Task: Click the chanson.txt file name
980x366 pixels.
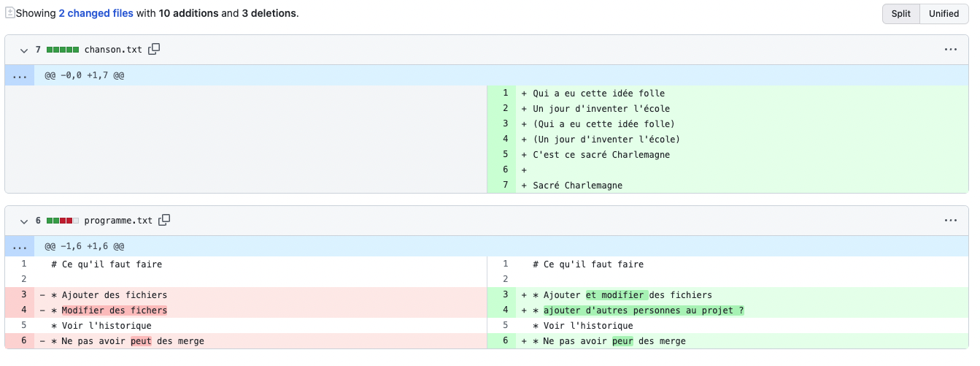Action: 113,50
